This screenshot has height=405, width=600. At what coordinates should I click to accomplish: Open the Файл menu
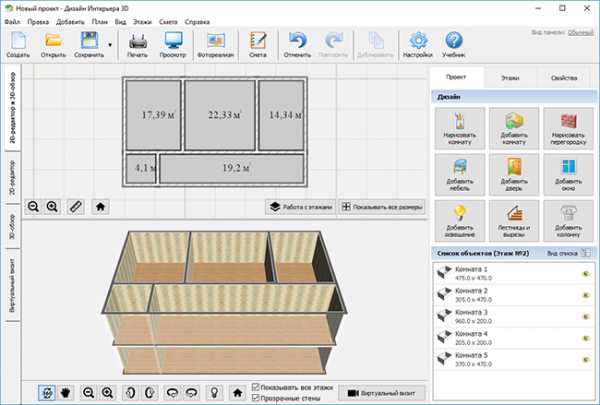(x=13, y=22)
